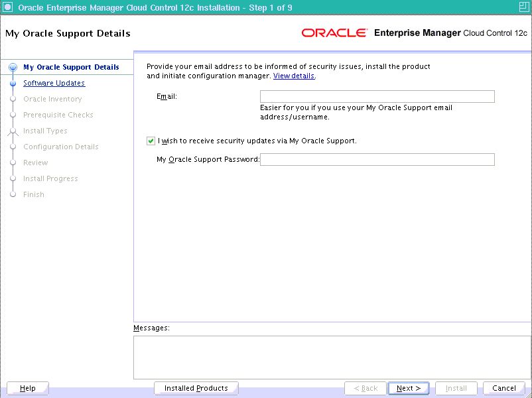This screenshot has width=532, height=398.
Task: Click the Oracle logo in header
Action: 334,33
